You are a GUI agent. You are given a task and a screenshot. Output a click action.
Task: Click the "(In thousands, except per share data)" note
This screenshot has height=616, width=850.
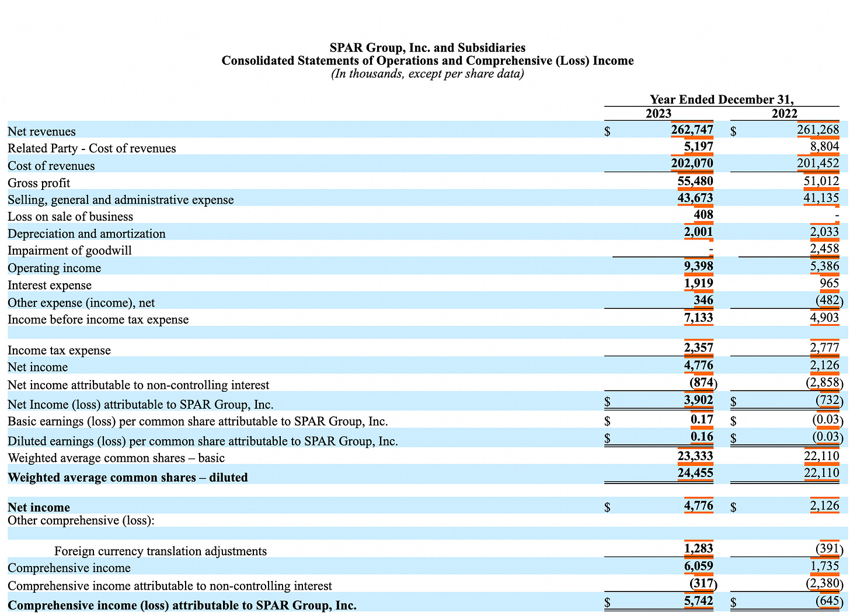click(x=427, y=74)
